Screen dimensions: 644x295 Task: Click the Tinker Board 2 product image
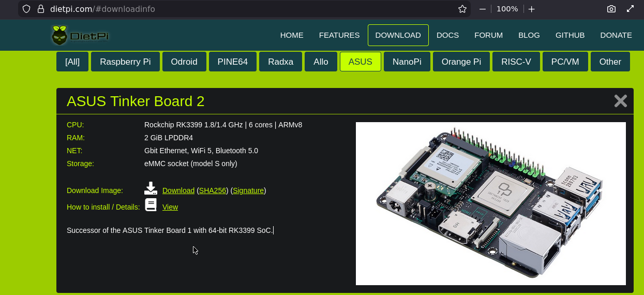tap(490, 203)
